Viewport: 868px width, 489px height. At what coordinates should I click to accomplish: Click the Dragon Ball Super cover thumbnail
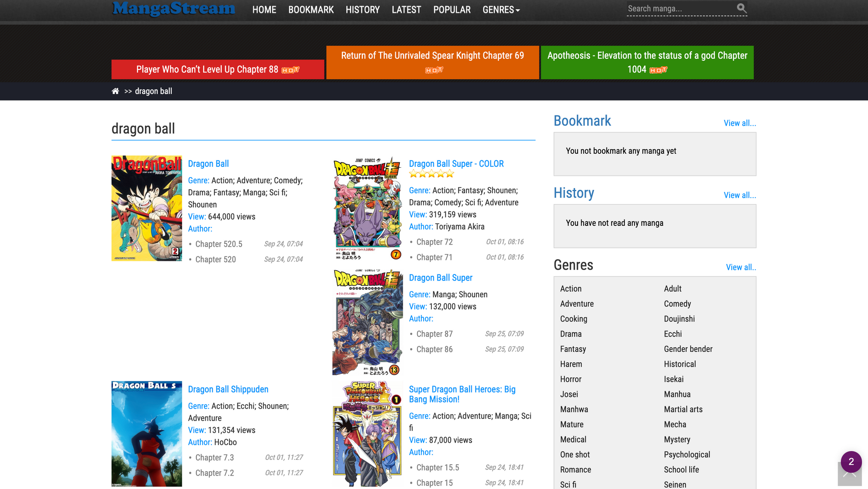368,322
